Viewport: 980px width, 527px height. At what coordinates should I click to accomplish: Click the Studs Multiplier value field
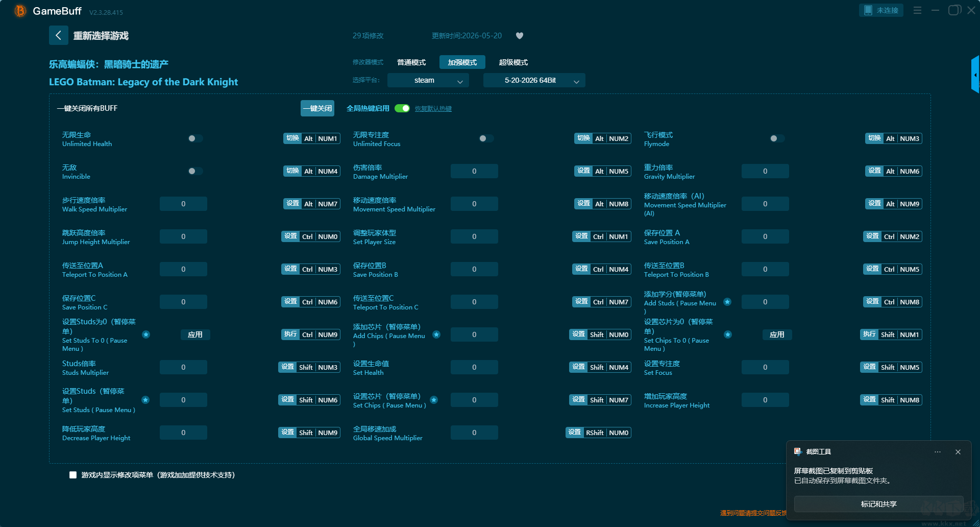coord(183,367)
